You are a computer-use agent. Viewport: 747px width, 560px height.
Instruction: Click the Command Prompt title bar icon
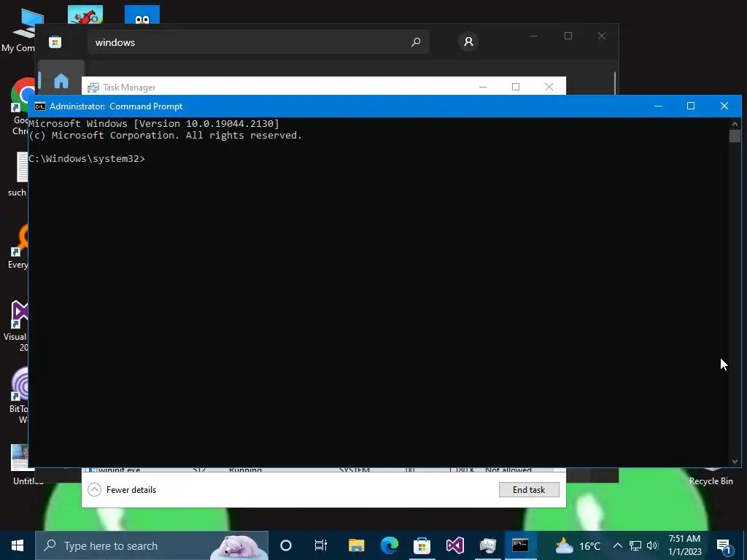[x=40, y=106]
